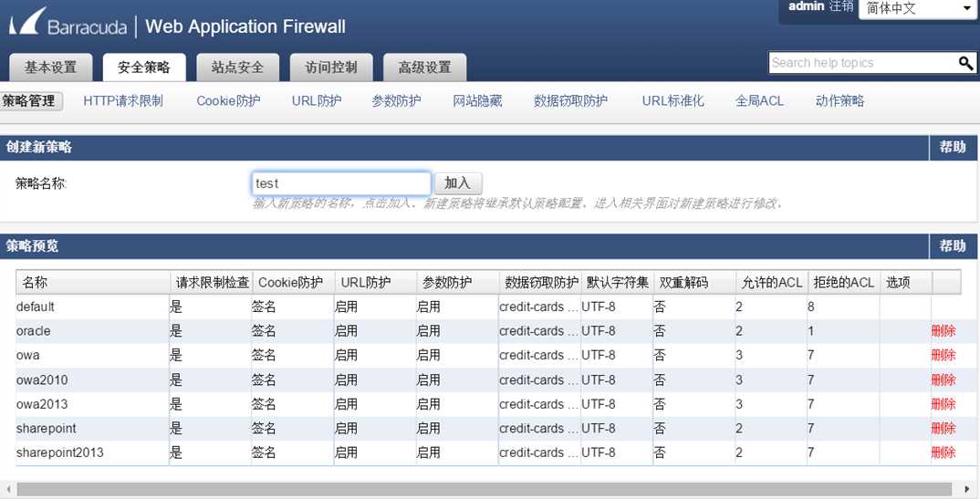Open the 安全策略 tab

pyautogui.click(x=144, y=67)
